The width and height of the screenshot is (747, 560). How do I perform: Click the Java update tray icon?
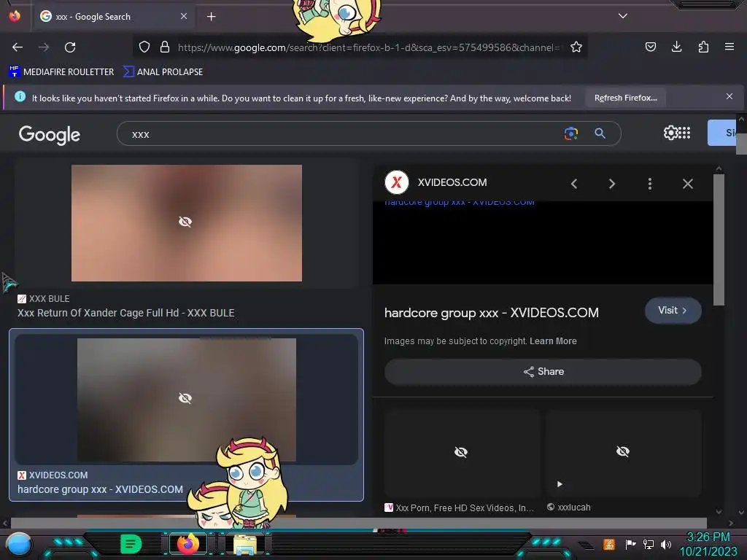tap(609, 544)
